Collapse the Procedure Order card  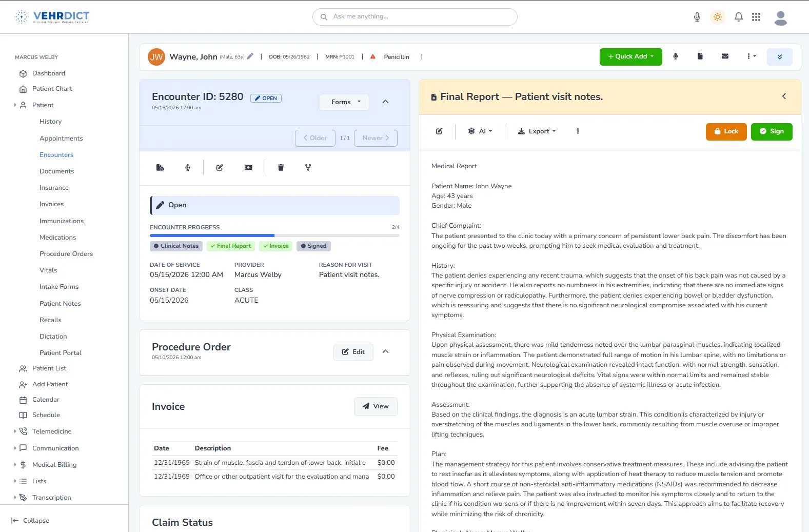tap(386, 351)
